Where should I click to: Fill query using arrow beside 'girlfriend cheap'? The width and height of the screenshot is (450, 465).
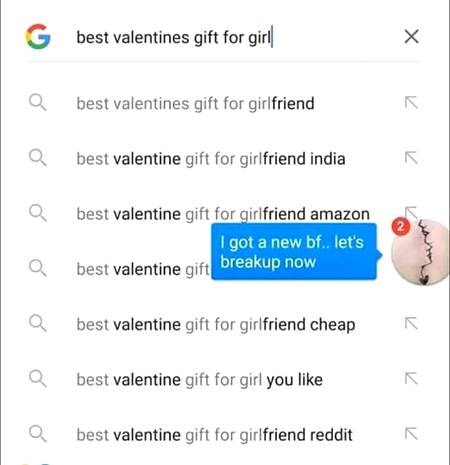tap(411, 323)
